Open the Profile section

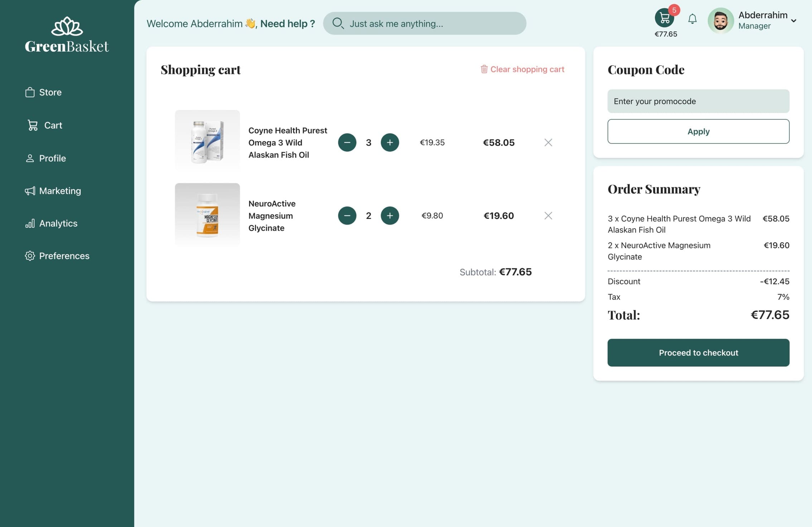point(52,158)
